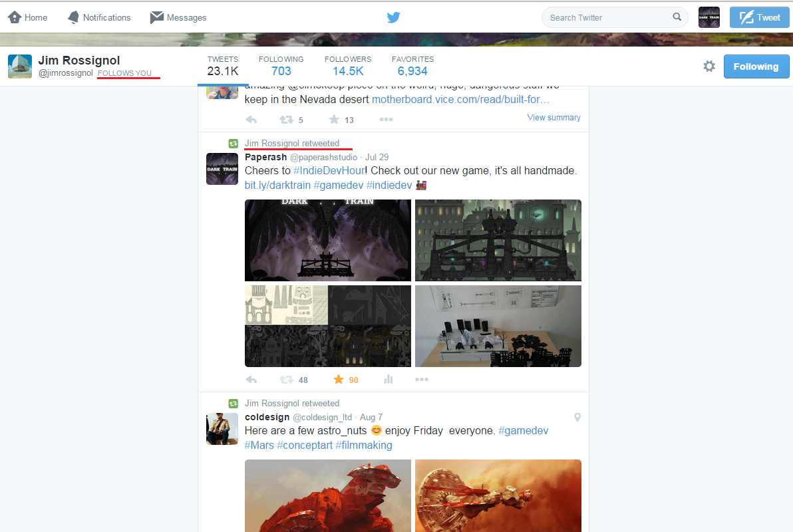Click green retweet icon above coldesign tweet
Viewport: 793px width, 532px height.
pyautogui.click(x=233, y=404)
